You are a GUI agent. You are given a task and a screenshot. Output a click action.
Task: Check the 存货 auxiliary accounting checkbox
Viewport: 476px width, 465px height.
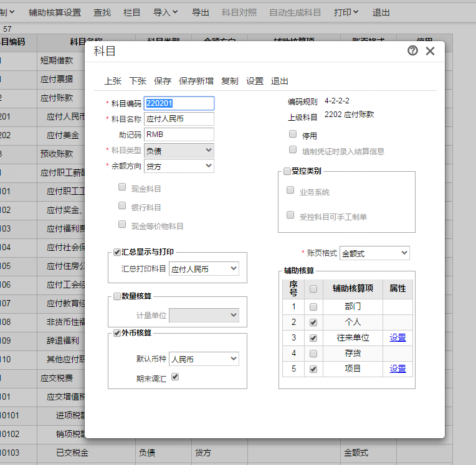[x=313, y=354]
